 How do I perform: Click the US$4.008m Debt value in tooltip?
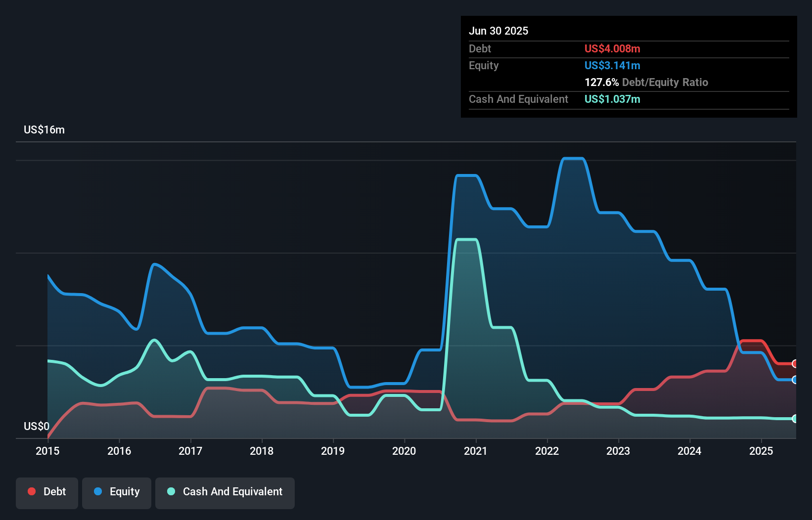point(612,48)
